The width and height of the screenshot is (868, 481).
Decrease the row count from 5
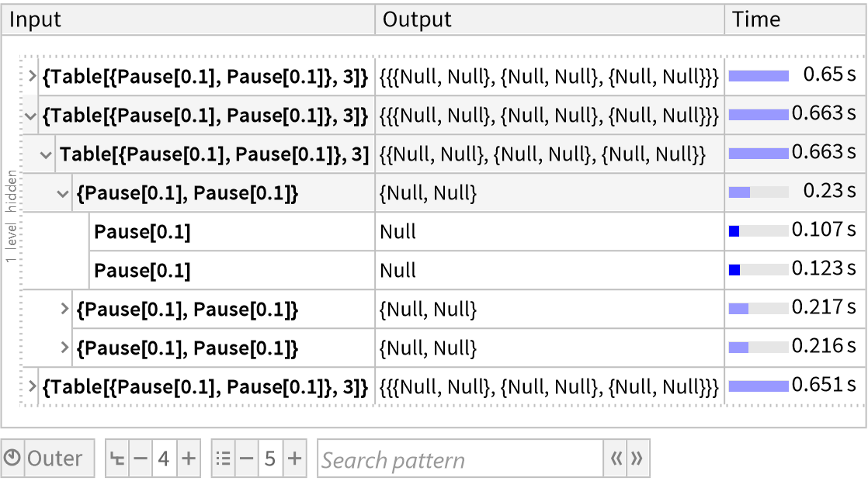[x=246, y=459]
